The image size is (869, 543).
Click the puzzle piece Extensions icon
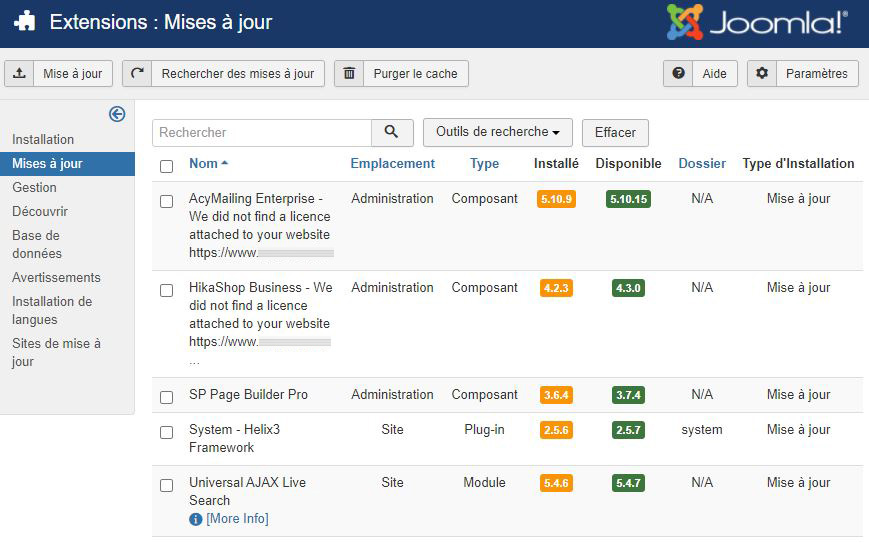pyautogui.click(x=25, y=22)
